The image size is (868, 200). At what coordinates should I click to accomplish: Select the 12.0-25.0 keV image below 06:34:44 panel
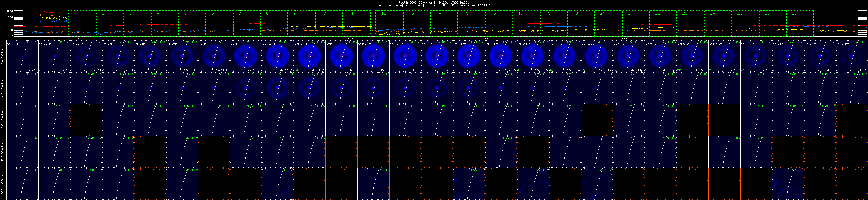click(22, 120)
